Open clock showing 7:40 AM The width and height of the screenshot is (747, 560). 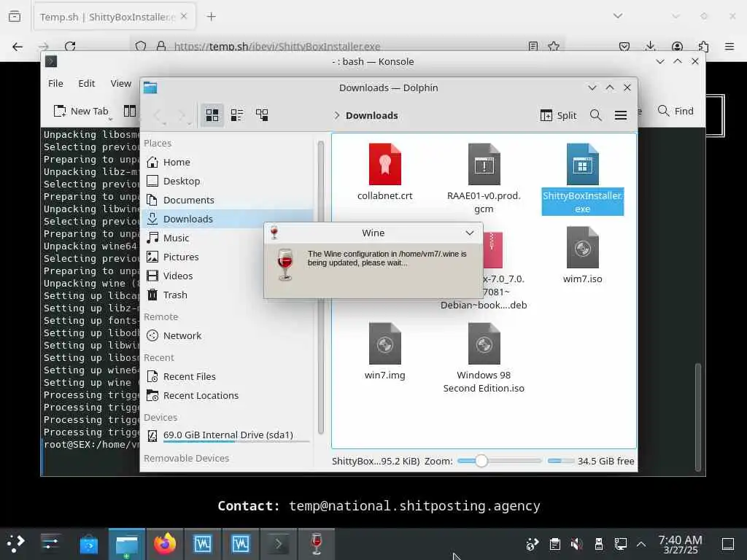coord(681,544)
